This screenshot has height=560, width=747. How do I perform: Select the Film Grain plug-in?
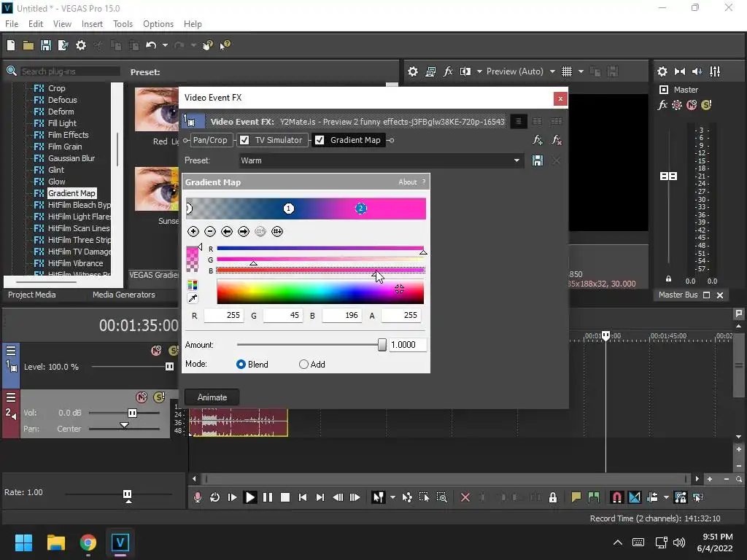click(65, 147)
